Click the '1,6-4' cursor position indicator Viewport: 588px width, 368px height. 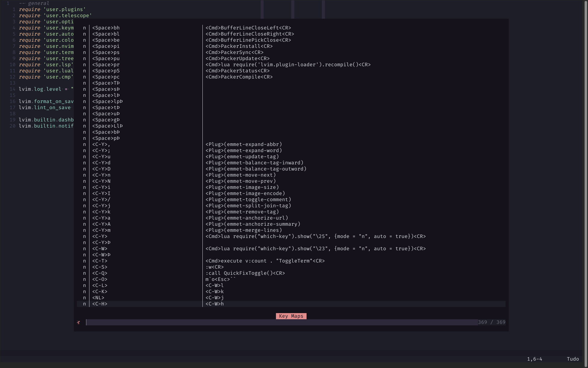[535, 359]
